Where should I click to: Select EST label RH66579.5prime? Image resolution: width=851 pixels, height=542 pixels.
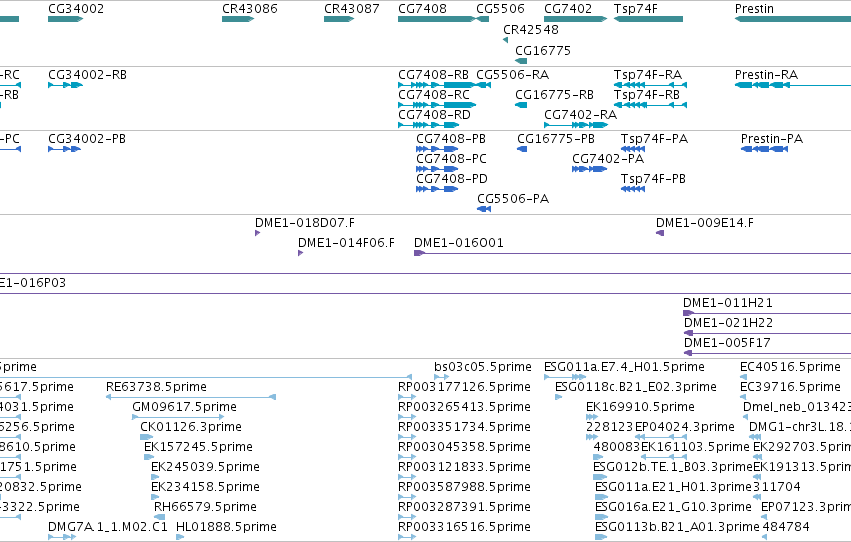[206, 508]
